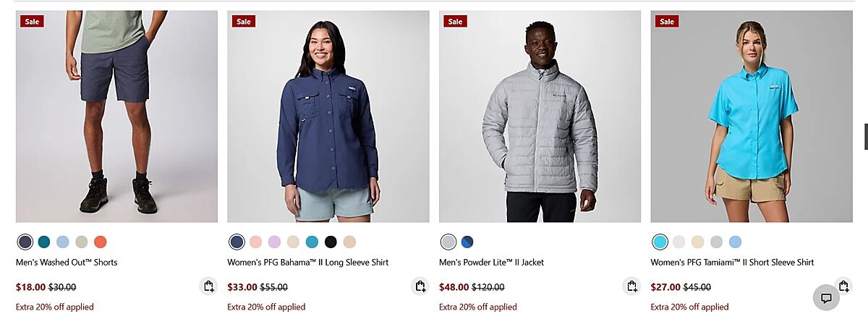Click quick-add bag icon for Women's PFG Bahama Shirt
Viewport: 868px width, 327px height.
(x=420, y=286)
